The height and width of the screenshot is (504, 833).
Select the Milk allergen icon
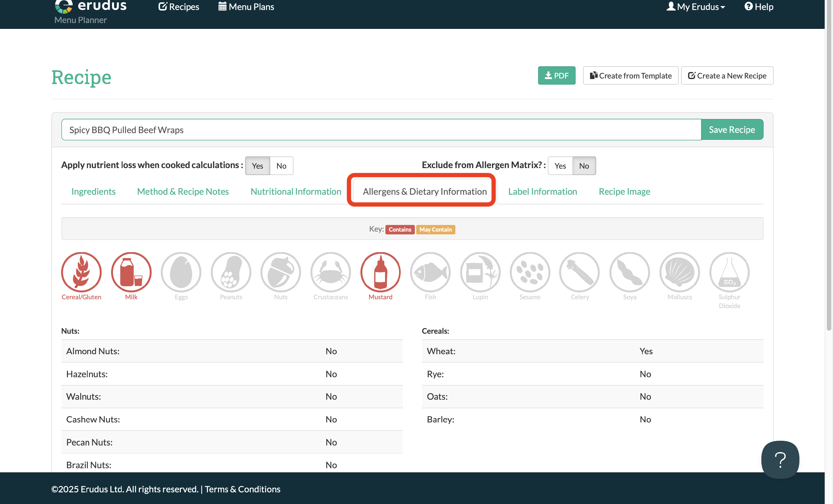coord(131,272)
